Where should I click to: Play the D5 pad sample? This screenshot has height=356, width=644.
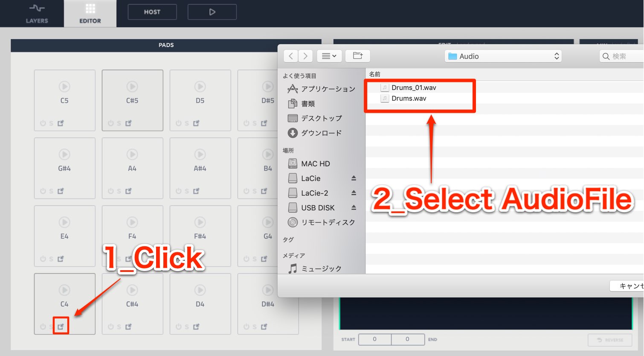(200, 87)
